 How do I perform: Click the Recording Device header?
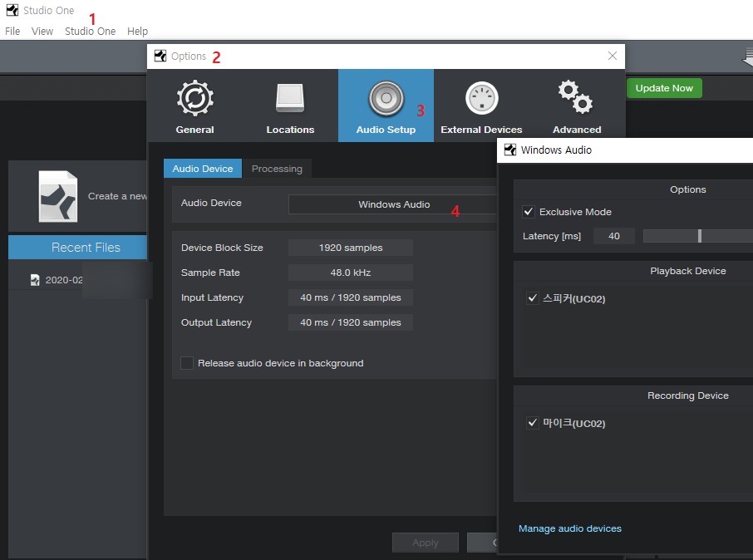(x=687, y=395)
